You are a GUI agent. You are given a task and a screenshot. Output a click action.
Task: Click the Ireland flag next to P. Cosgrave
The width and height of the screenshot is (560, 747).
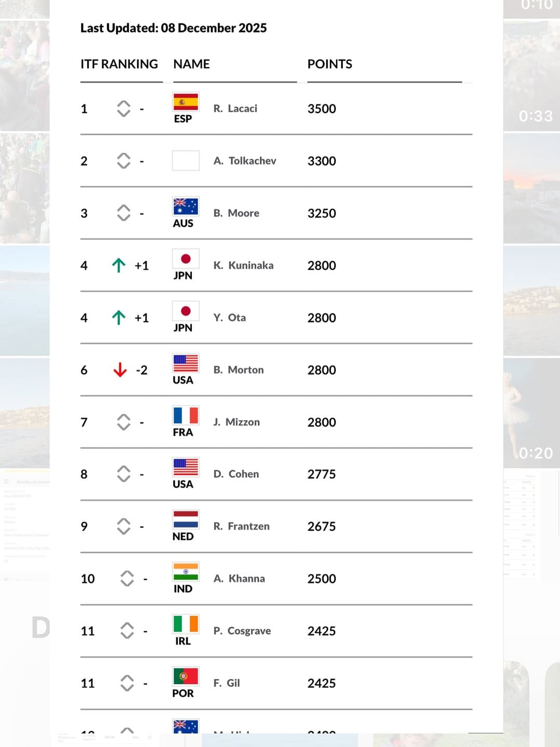[186, 624]
